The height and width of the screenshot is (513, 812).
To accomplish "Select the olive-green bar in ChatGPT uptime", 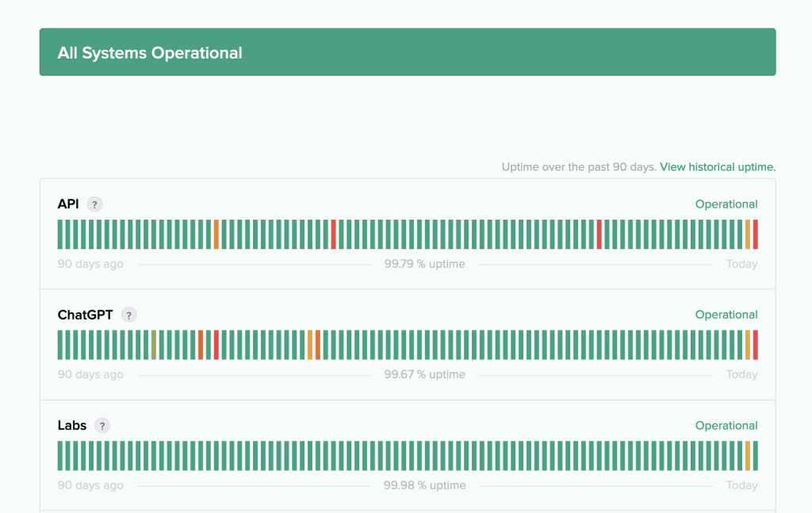I will 154,345.
